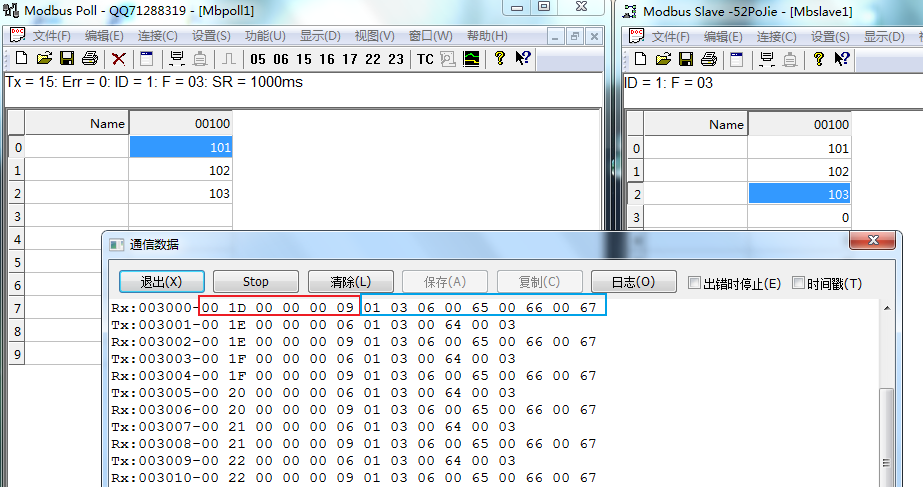Screen dimensions: 923x487
Task: Open 显示(D) menu in Modbus Slave
Action: coord(884,37)
